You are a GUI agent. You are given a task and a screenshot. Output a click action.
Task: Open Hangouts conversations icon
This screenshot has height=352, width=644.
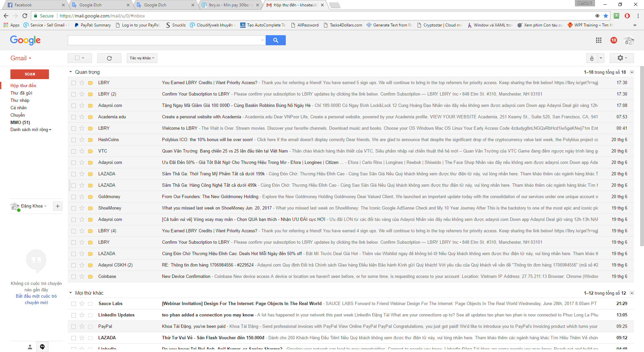point(42,347)
